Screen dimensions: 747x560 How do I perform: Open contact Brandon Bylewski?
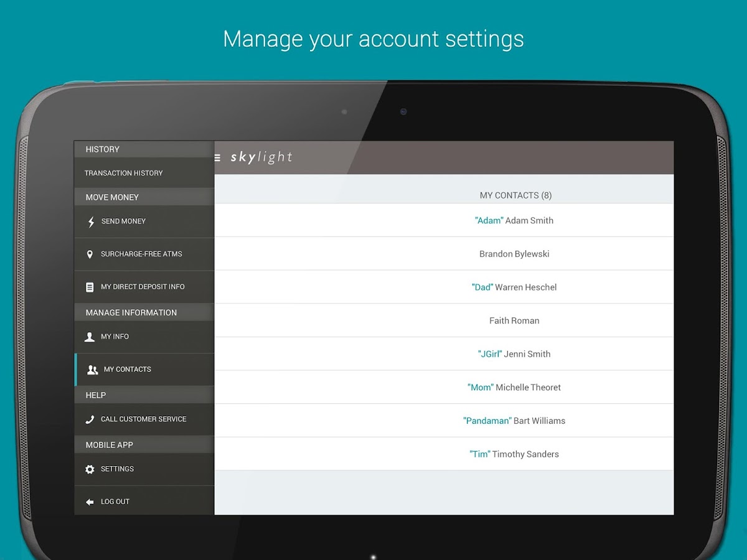[x=514, y=253]
